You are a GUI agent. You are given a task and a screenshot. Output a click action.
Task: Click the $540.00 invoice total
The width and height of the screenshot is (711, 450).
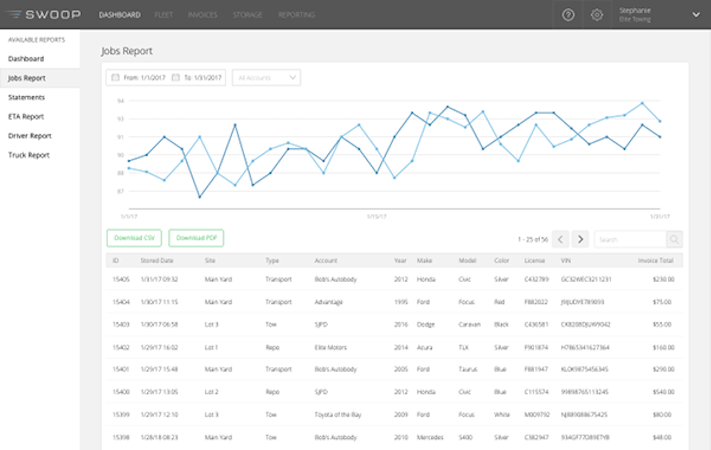(663, 392)
